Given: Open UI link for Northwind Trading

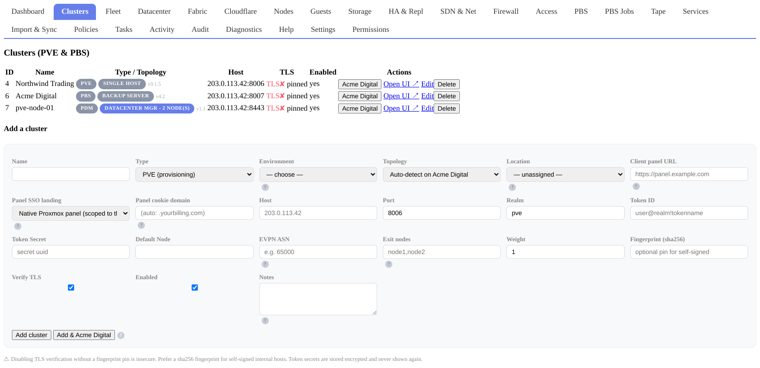Looking at the screenshot, I should pos(401,84).
